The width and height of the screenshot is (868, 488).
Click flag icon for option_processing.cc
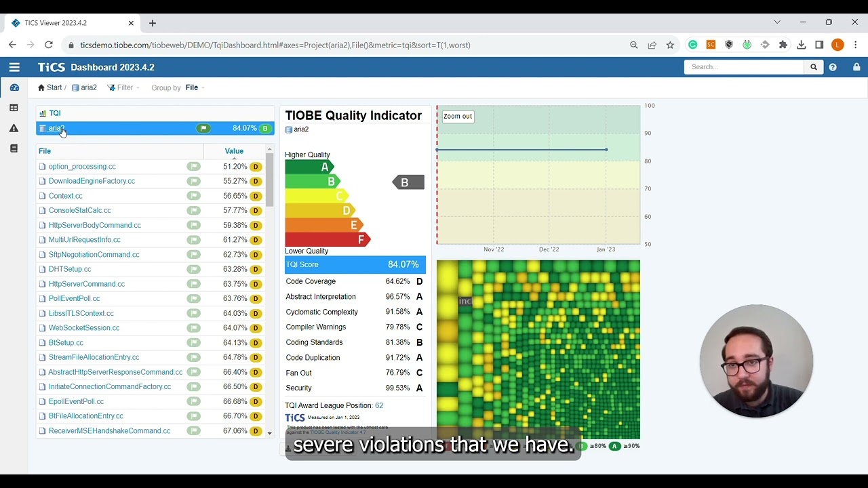click(x=194, y=166)
